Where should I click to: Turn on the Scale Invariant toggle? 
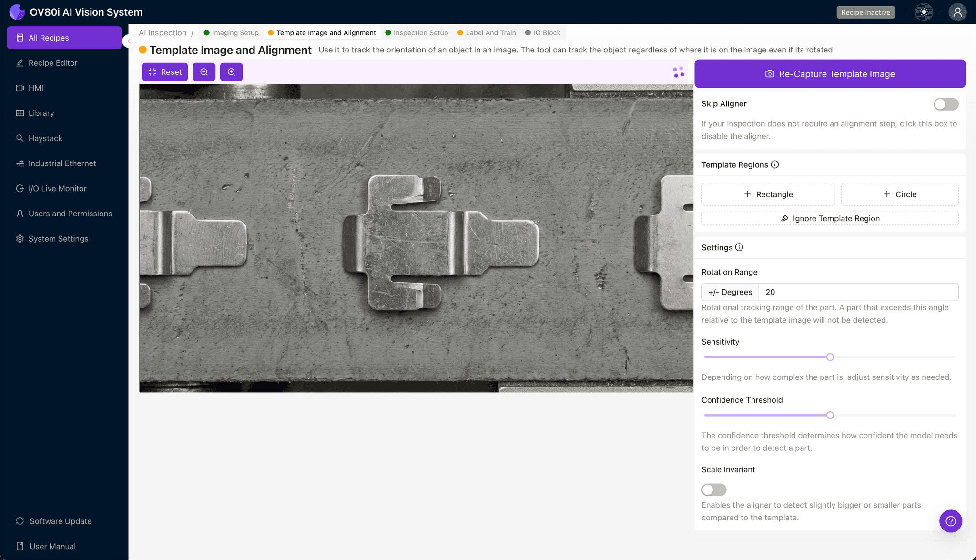tap(713, 489)
